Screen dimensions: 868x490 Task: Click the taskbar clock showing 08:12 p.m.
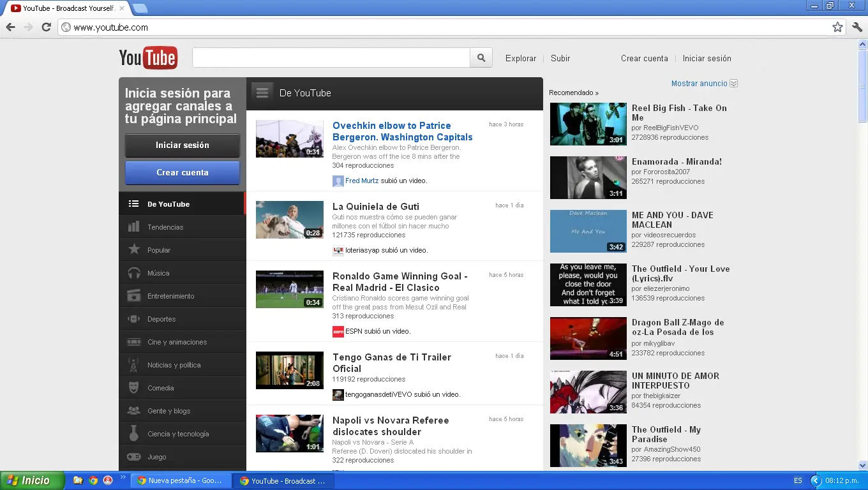pos(843,480)
